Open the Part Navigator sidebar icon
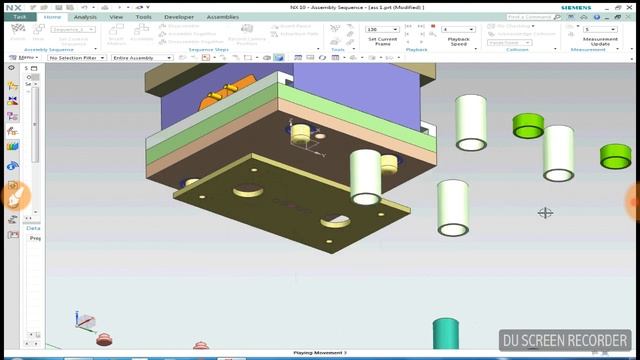640x360 pixels. point(13,116)
